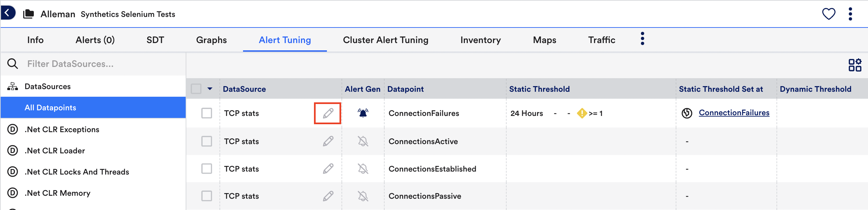Open .Net CLR Memory datasource
The height and width of the screenshot is (210, 868).
(57, 193)
